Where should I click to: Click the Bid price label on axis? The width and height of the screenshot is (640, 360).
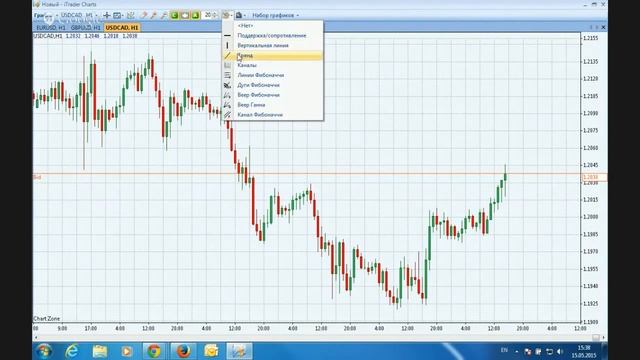pyautogui.click(x=594, y=178)
